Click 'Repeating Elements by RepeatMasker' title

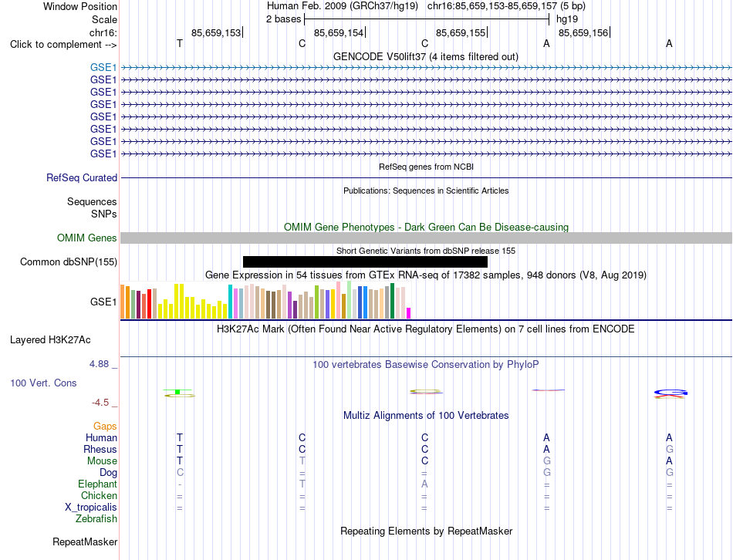[x=426, y=531]
